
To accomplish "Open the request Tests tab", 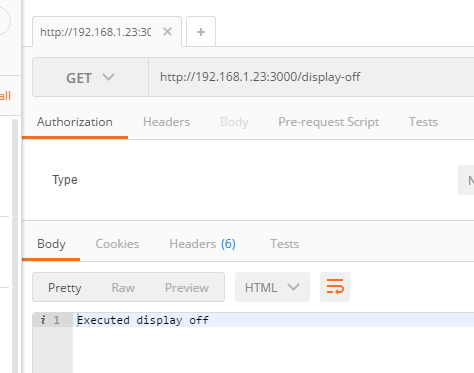I will coord(423,122).
